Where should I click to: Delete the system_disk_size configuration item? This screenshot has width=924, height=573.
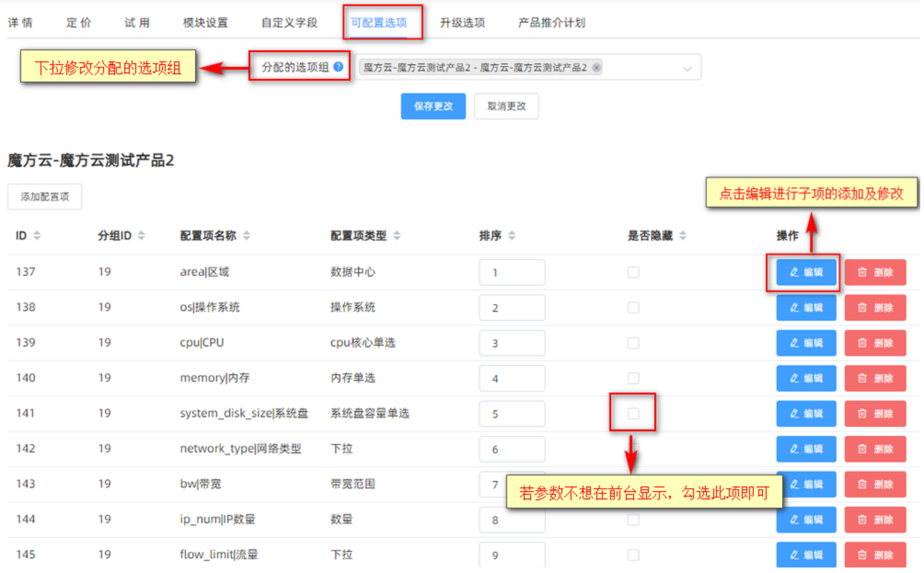click(x=876, y=414)
